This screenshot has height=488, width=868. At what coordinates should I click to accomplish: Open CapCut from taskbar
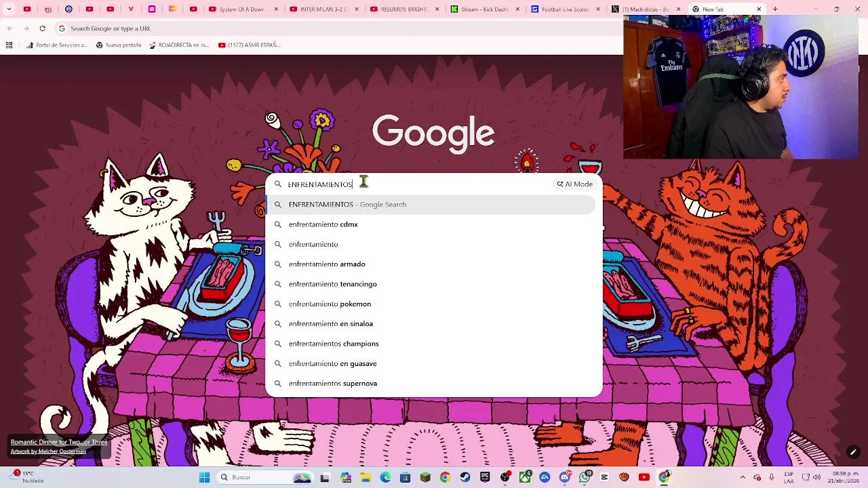(605, 477)
